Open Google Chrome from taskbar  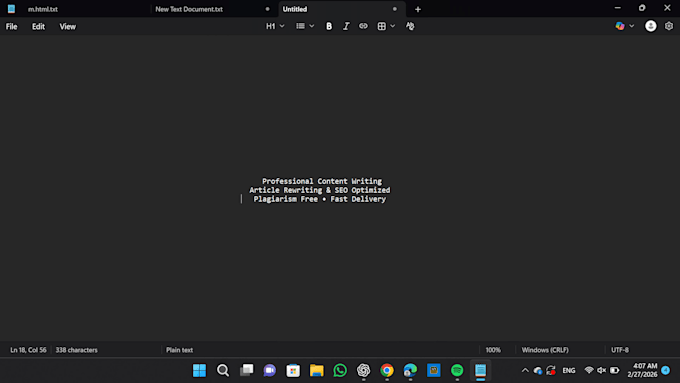click(x=387, y=370)
